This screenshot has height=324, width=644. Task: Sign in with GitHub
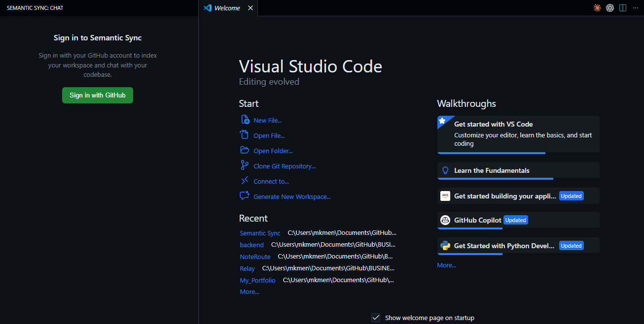98,95
